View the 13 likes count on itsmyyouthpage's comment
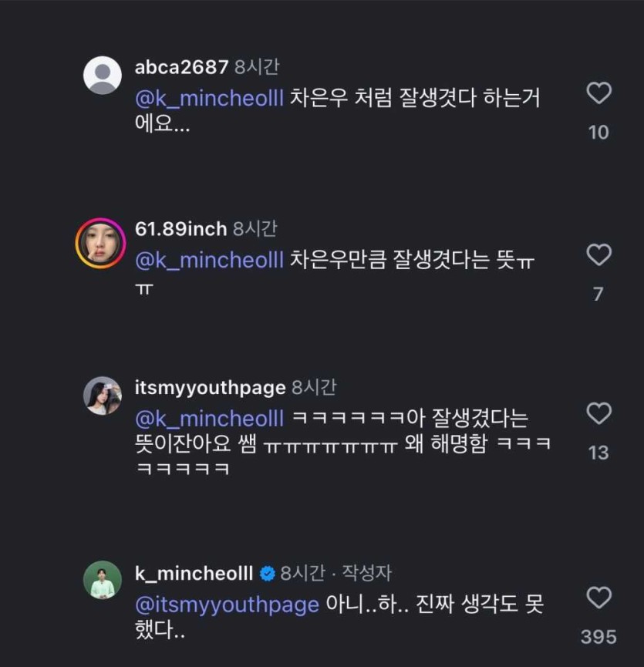The width and height of the screenshot is (644, 667). click(598, 453)
